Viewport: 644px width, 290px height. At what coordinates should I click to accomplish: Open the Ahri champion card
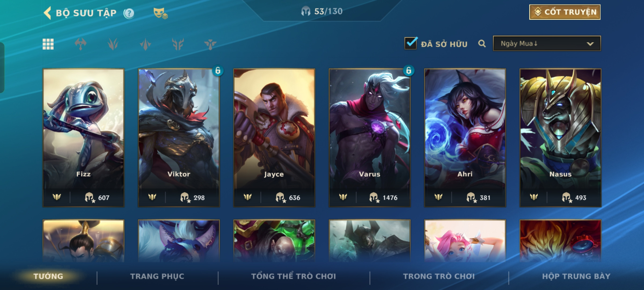point(465,138)
